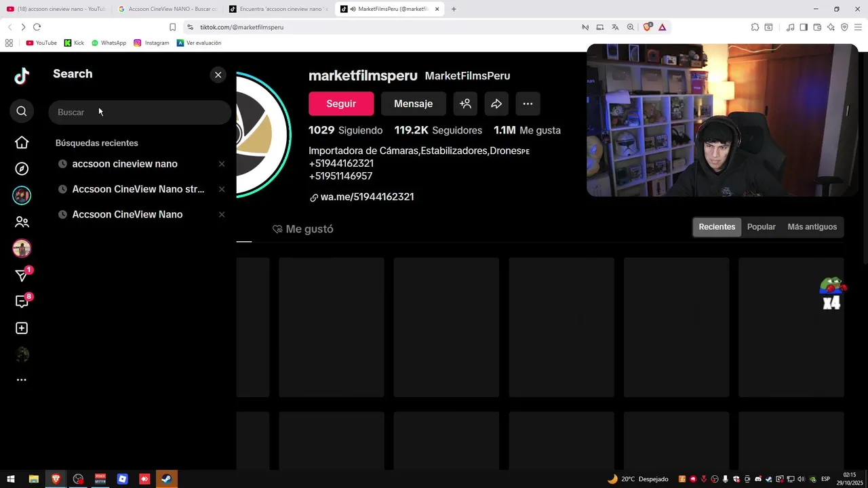Open the WhatsApp bookmark in the bookmarks bar
The width and height of the screenshot is (868, 488).
click(108, 43)
